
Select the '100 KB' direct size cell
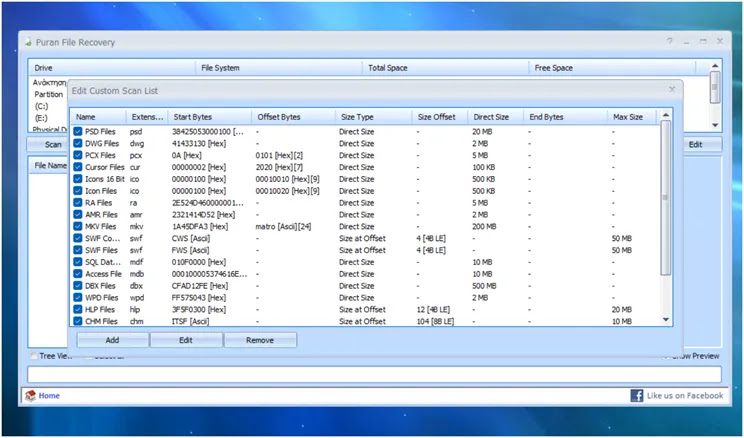(484, 167)
